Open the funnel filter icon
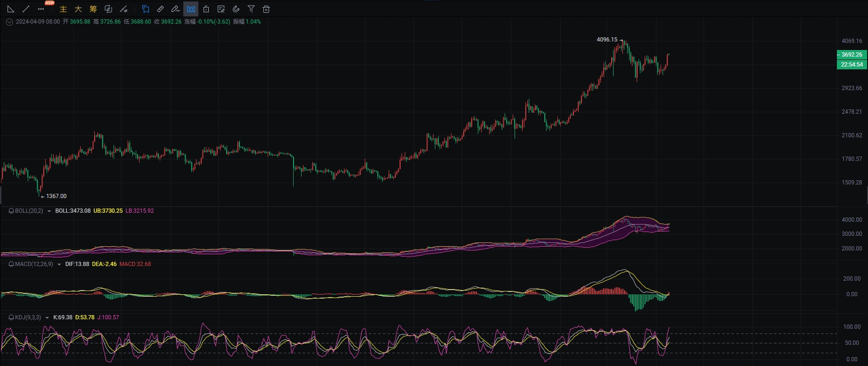The width and height of the screenshot is (868, 366). click(x=251, y=9)
